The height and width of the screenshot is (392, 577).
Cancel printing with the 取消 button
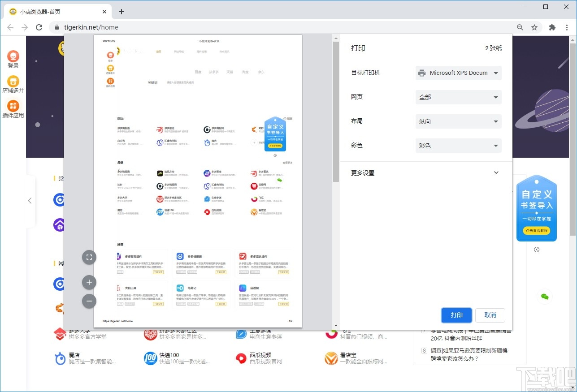click(x=490, y=315)
